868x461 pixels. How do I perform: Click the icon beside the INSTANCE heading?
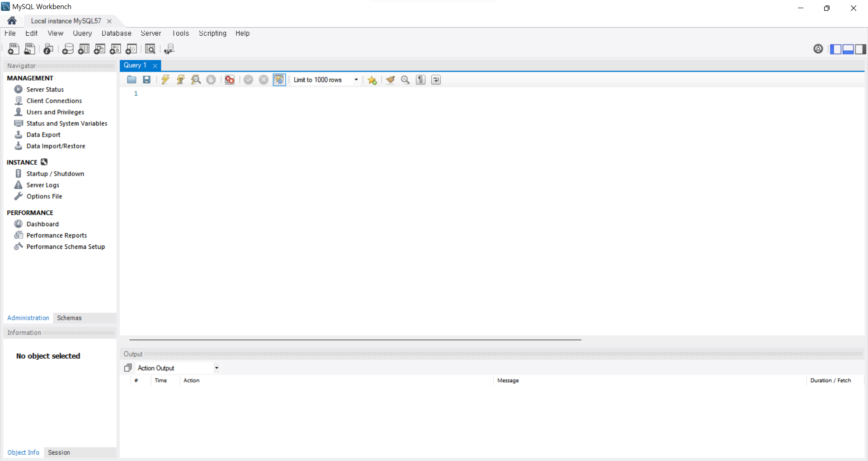44,162
